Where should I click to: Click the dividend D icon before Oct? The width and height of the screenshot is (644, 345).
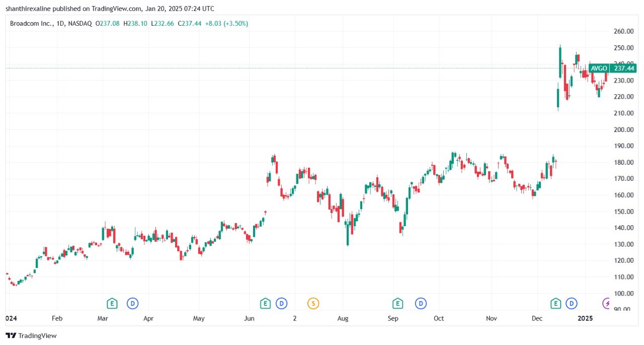point(421,303)
